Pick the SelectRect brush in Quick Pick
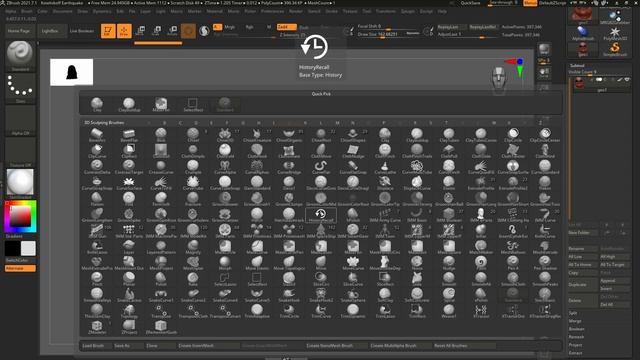 click(x=193, y=105)
